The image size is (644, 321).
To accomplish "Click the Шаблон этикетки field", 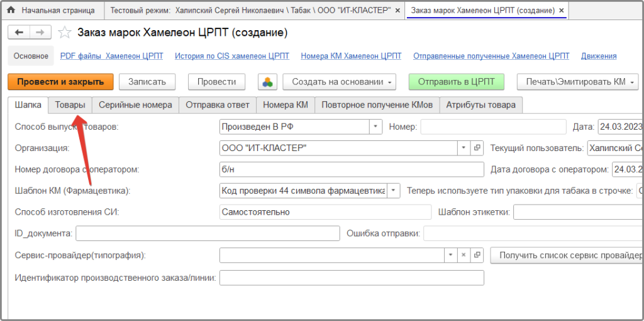I will tap(579, 212).
